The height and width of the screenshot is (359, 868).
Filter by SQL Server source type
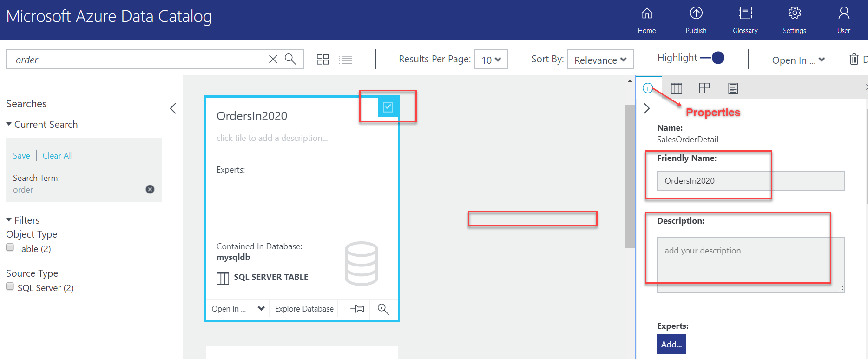point(10,286)
